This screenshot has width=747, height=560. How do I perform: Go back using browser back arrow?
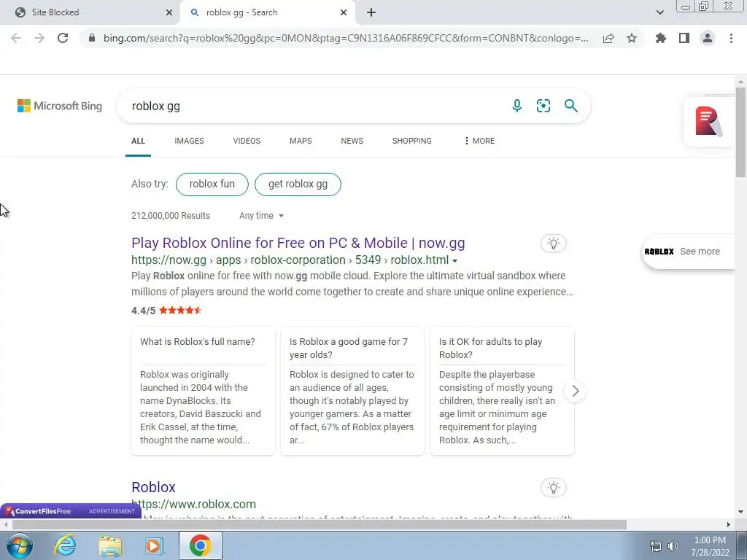pos(16,38)
